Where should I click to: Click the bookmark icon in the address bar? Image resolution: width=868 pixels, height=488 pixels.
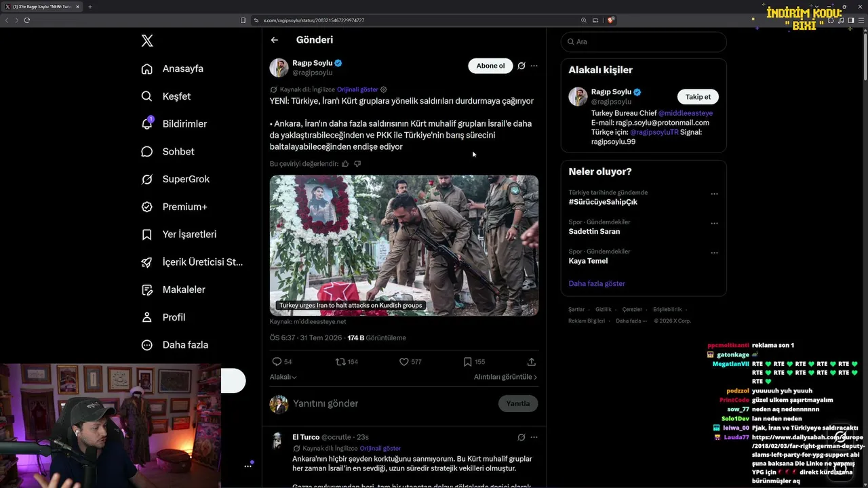pos(243,20)
